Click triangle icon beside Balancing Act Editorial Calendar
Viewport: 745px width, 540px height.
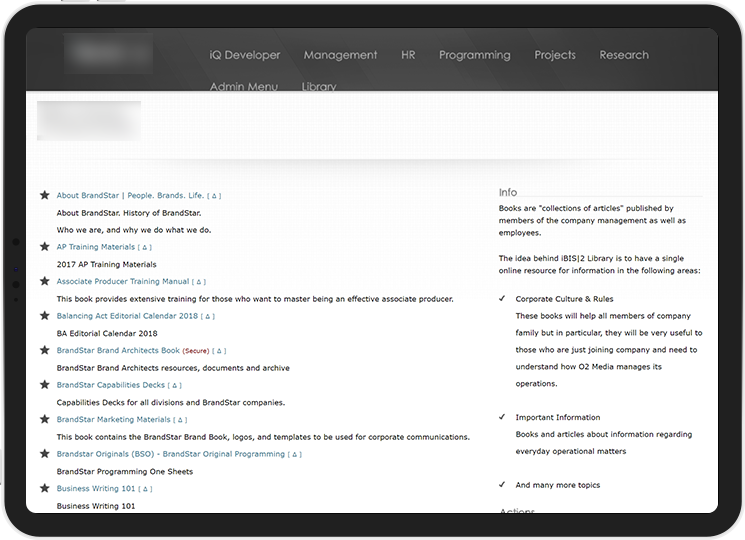[208, 316]
